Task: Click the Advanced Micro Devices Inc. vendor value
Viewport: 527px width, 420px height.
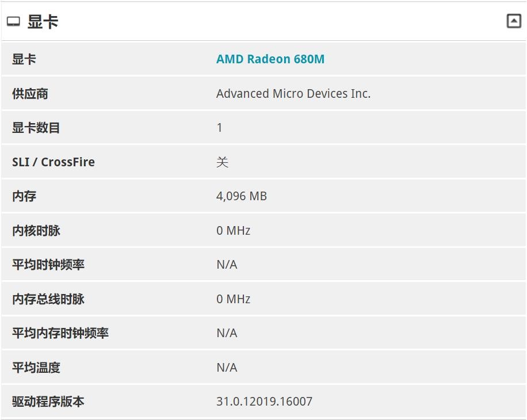Action: click(293, 94)
